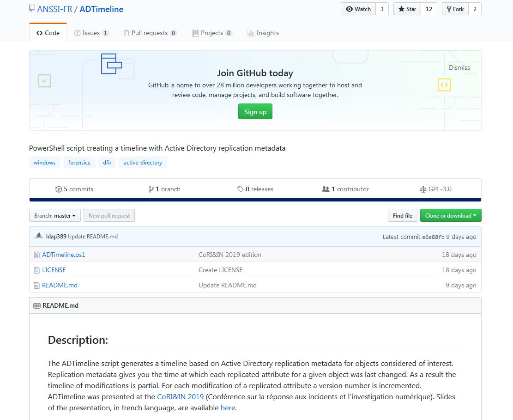
Task: Click the file icon beside ADTimeline.ps1
Action: point(36,255)
